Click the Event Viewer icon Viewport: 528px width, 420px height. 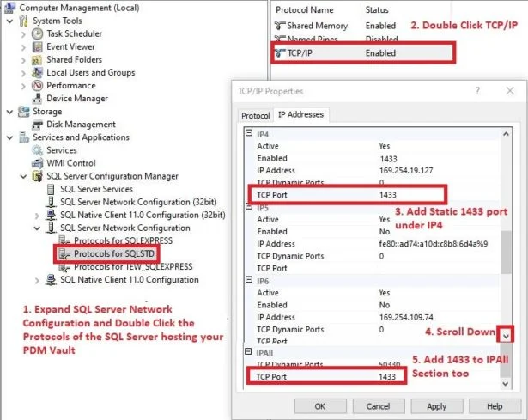pos(37,47)
